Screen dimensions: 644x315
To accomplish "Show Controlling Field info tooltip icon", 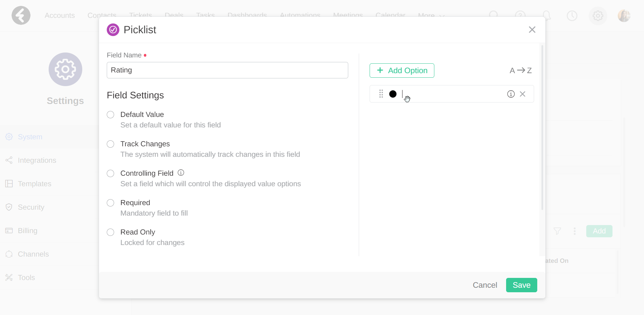I will [181, 173].
